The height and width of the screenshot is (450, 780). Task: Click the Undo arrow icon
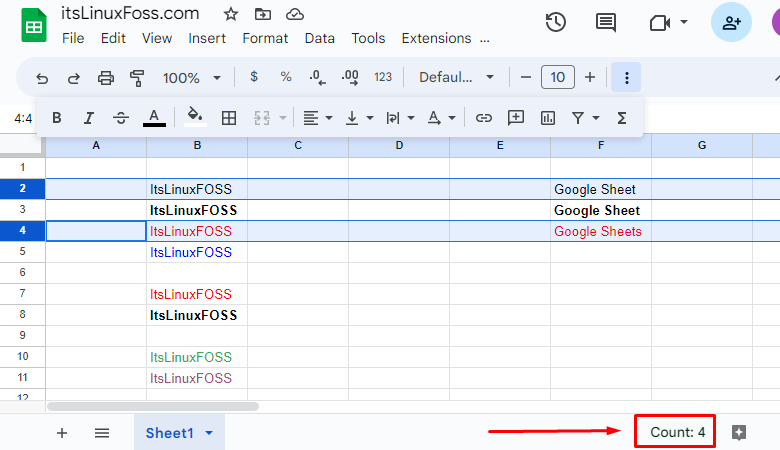pyautogui.click(x=42, y=78)
